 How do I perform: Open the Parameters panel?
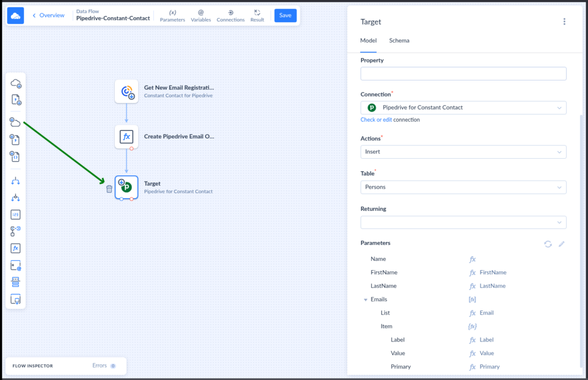172,16
